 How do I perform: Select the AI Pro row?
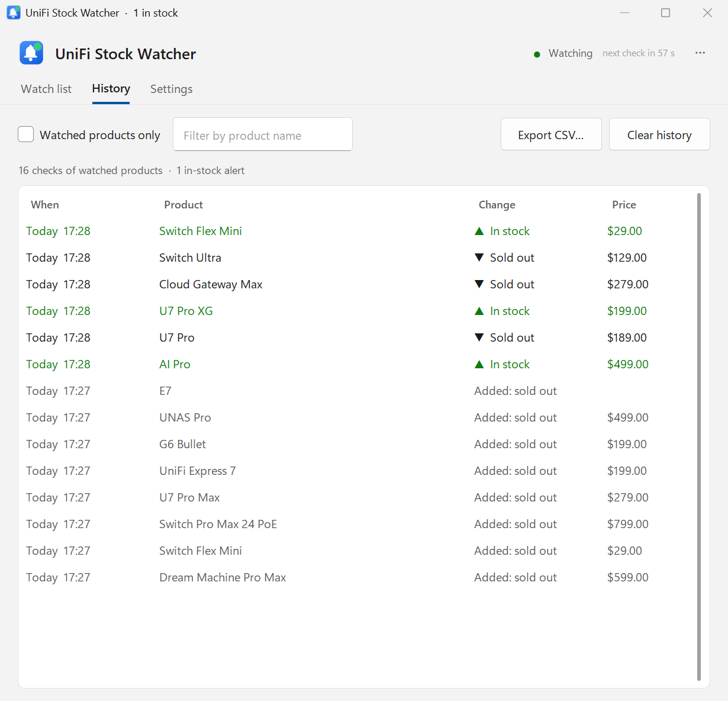[357, 364]
